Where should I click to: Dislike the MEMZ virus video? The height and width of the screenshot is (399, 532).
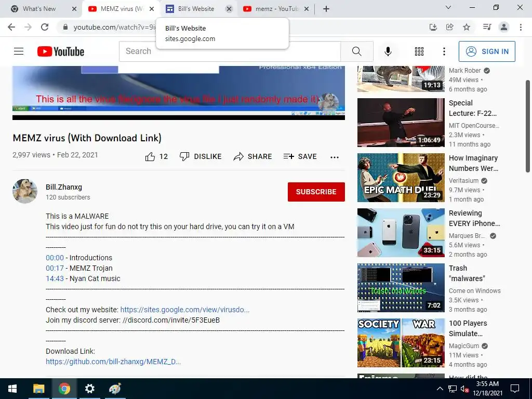pyautogui.click(x=201, y=156)
